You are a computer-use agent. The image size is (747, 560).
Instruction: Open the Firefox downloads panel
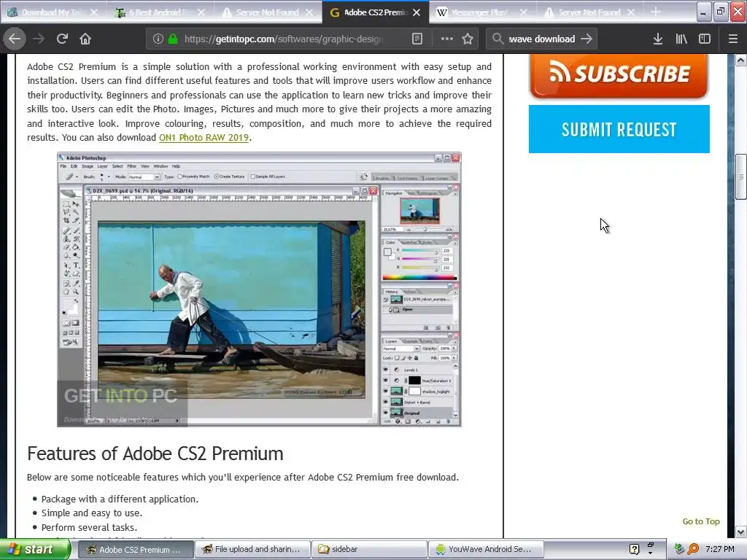[x=658, y=39]
